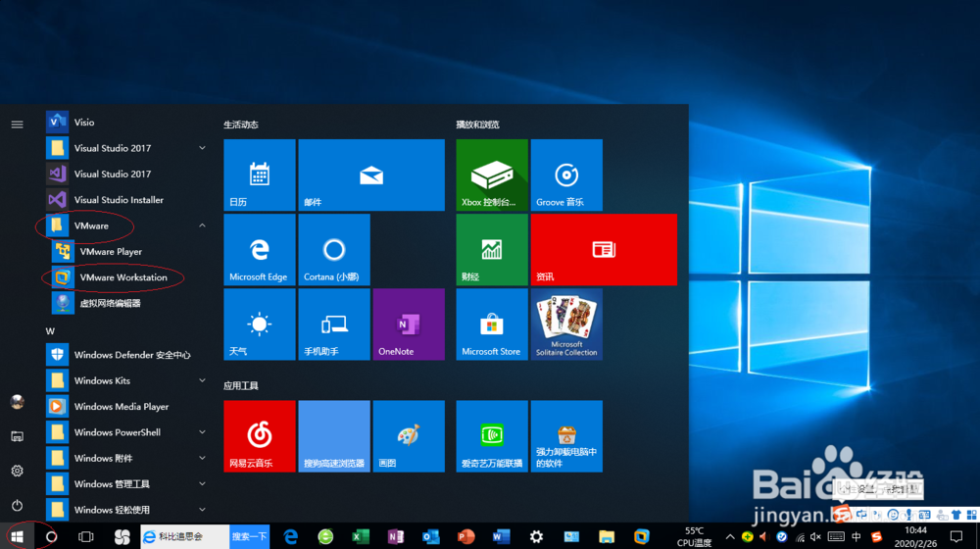Click the user account avatar
Viewport: 980px width, 549px height.
click(17, 401)
